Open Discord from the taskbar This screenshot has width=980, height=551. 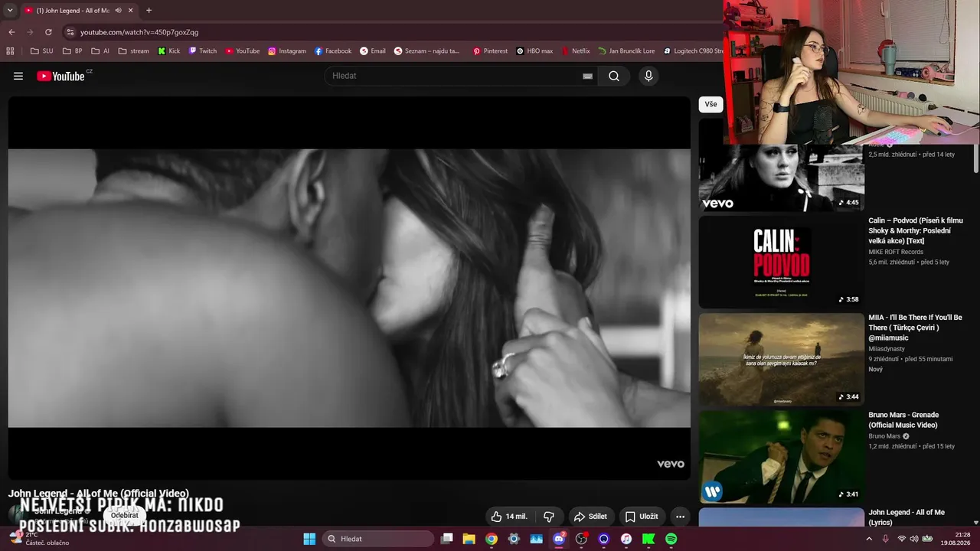click(x=559, y=539)
